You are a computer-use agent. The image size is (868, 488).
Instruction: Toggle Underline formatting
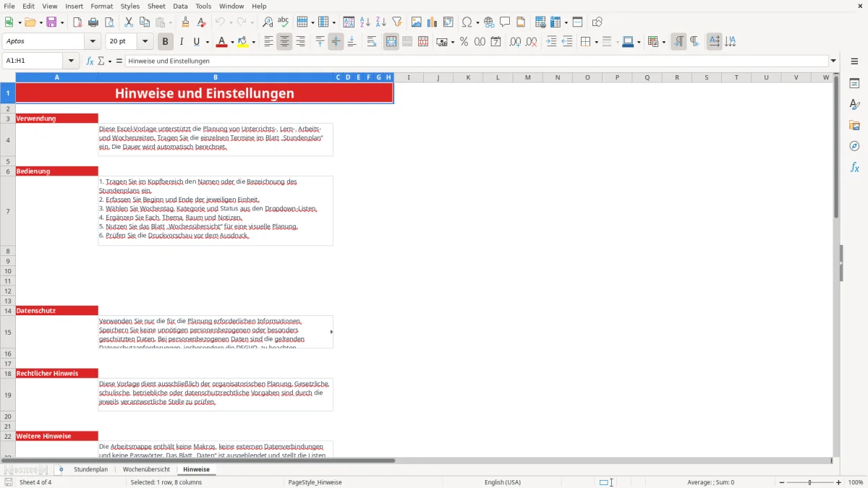click(x=196, y=42)
